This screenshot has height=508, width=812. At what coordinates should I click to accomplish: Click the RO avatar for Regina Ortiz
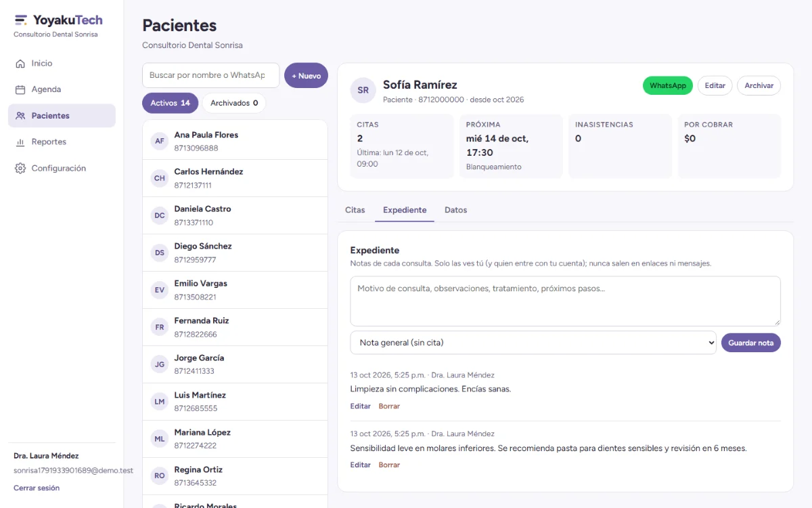(x=160, y=476)
